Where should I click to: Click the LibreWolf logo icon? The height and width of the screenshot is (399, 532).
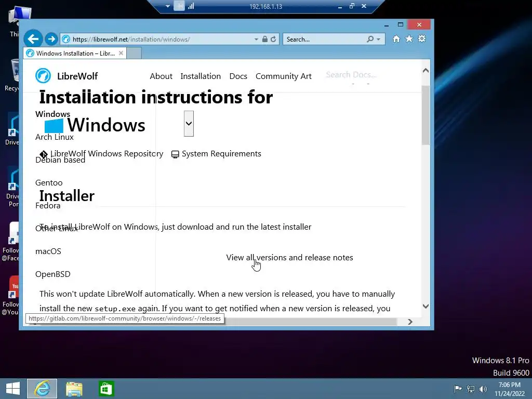point(43,76)
